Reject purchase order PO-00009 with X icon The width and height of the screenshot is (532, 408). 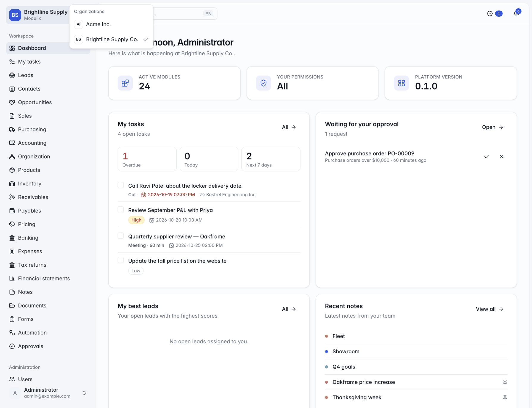[x=502, y=156]
